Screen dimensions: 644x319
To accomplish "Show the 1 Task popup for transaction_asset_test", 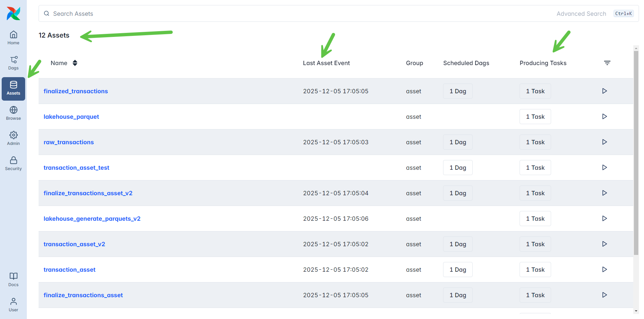I will coord(535,168).
